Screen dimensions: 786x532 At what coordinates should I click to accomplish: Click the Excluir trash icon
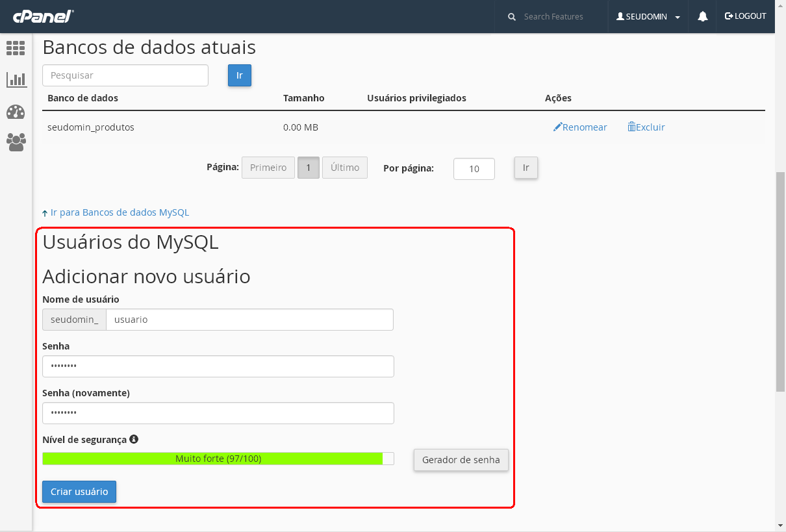click(631, 127)
